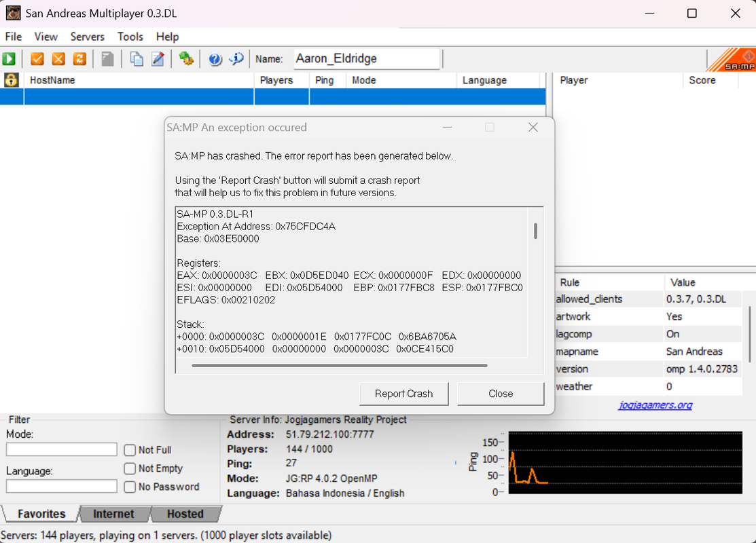Sort by the Language column header
This screenshot has width=756, height=543.
point(498,80)
